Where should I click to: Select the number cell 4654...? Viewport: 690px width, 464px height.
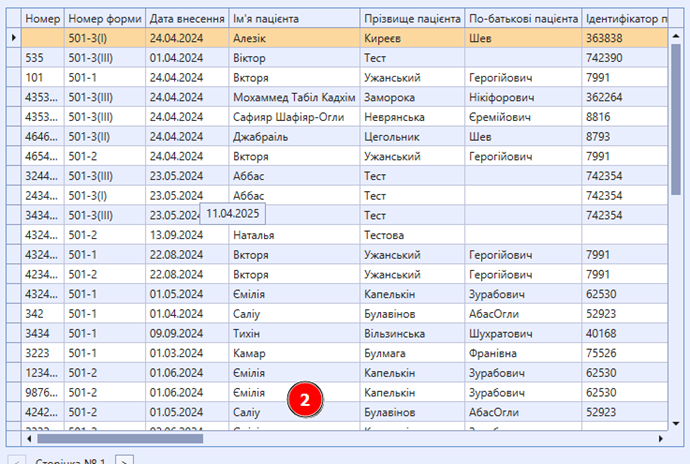pyautogui.click(x=43, y=156)
